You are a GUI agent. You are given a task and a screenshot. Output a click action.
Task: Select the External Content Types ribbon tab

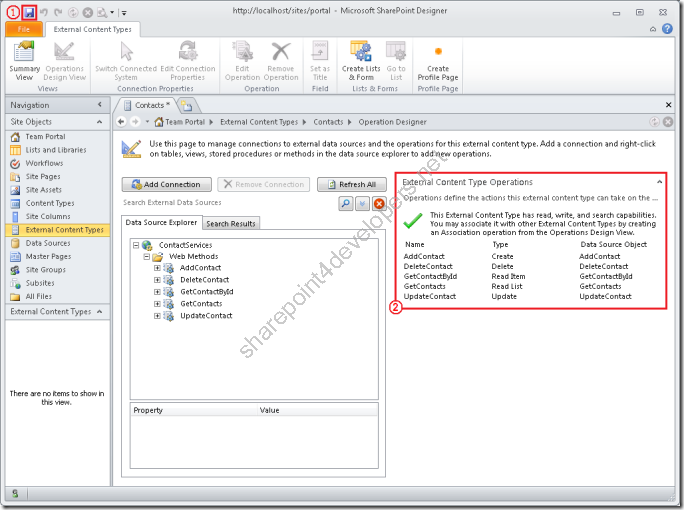[x=92, y=29]
